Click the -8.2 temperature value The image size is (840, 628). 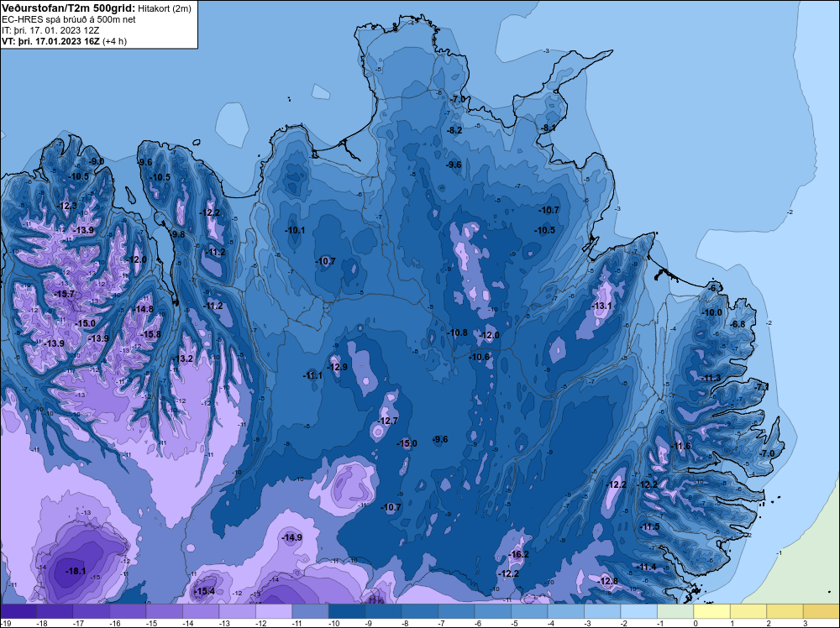(454, 131)
